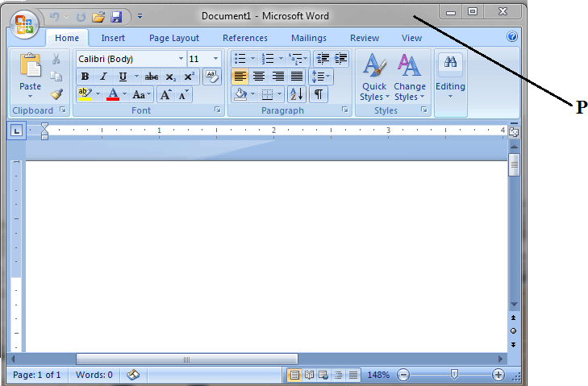Click the Paste clipboard icon
The width and height of the screenshot is (588, 386).
pyautogui.click(x=30, y=65)
